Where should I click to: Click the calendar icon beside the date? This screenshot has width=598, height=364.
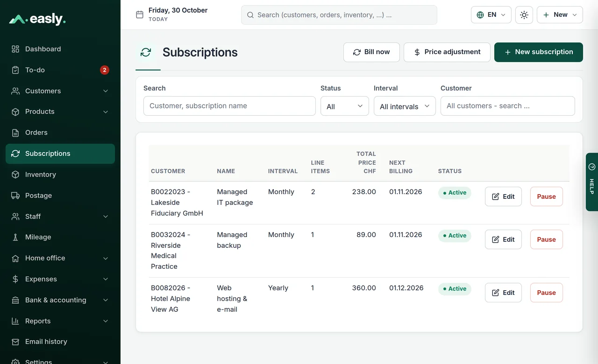pos(140,14)
